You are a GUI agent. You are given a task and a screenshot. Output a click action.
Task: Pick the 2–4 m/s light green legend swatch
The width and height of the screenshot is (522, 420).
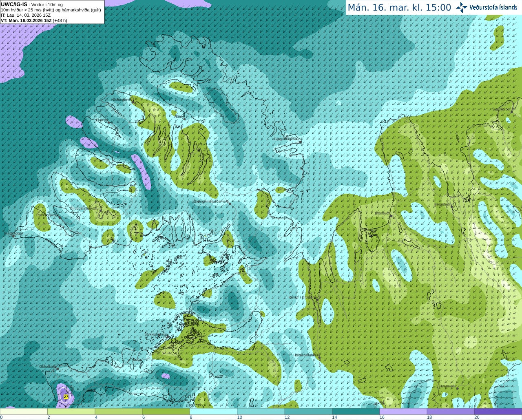[x=71, y=411]
